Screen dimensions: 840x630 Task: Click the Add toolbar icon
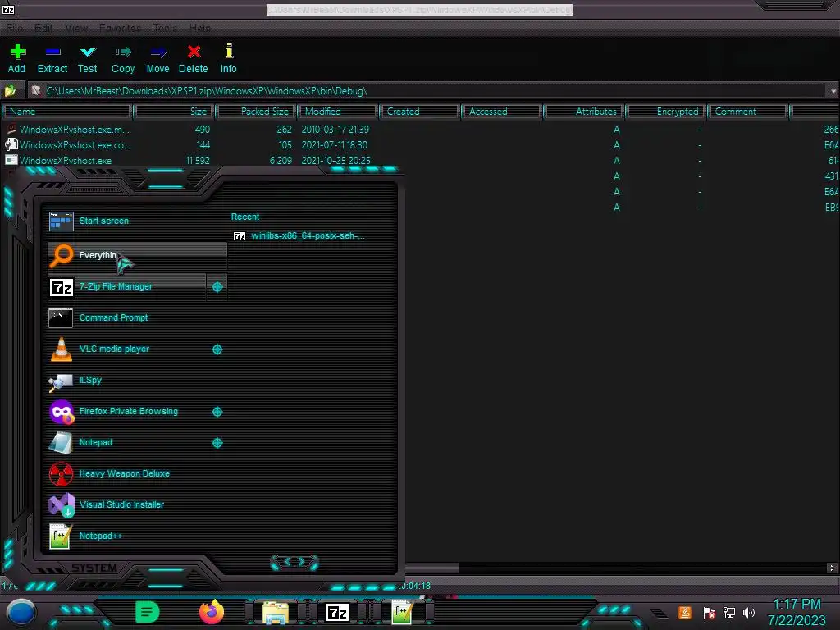coord(17,52)
